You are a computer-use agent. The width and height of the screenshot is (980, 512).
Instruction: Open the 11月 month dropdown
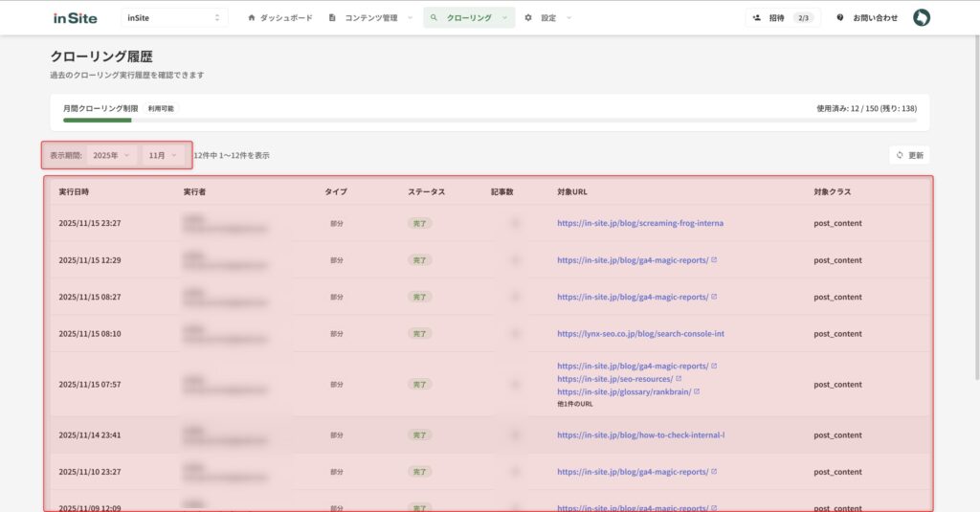coord(163,155)
